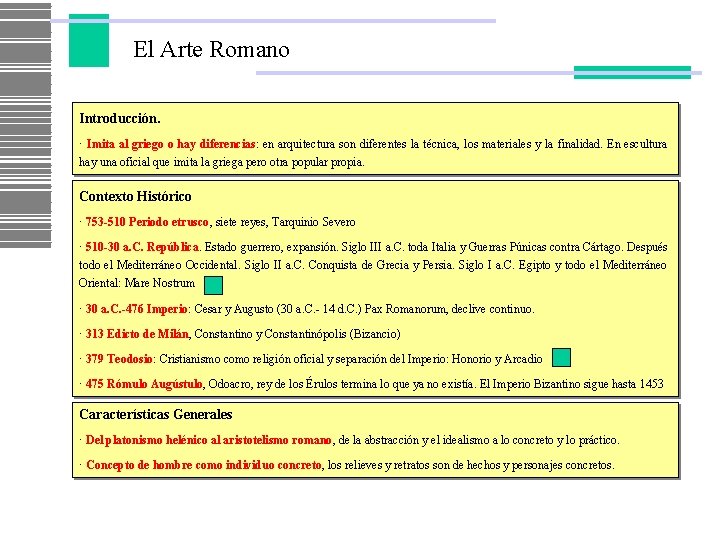
Task: Click the text El Imperio Bizantino sigue hasta 1453
Action: (571, 384)
